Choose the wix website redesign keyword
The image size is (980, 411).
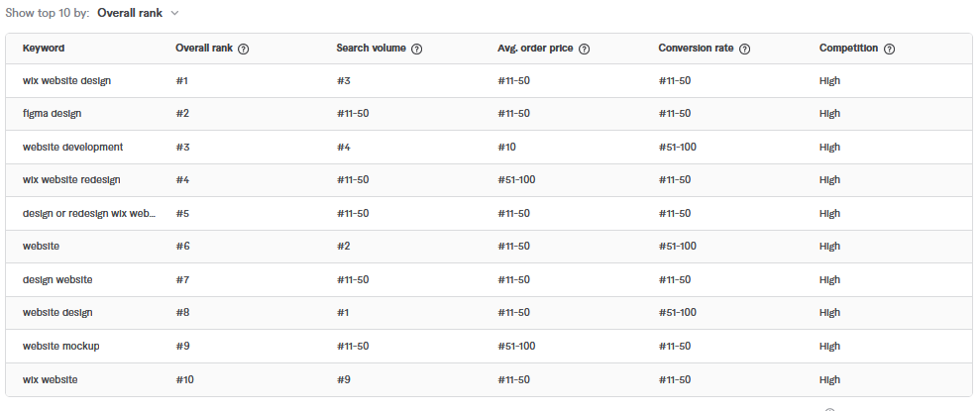click(x=71, y=180)
